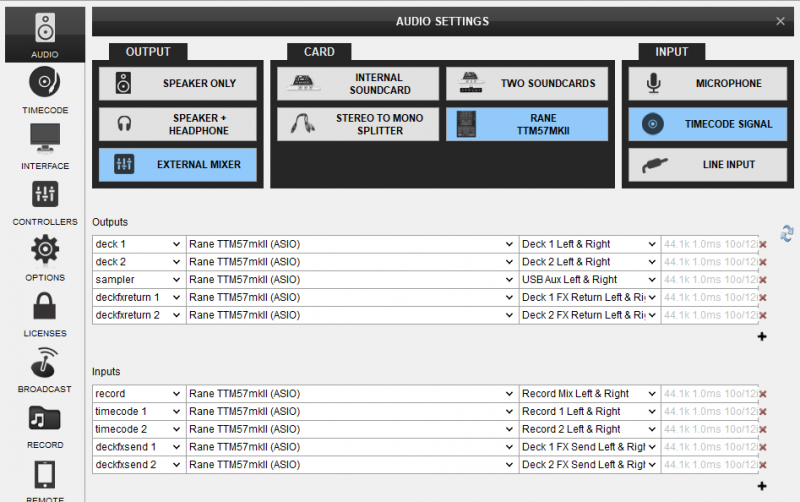Choose Microphone as the input option

(x=708, y=84)
